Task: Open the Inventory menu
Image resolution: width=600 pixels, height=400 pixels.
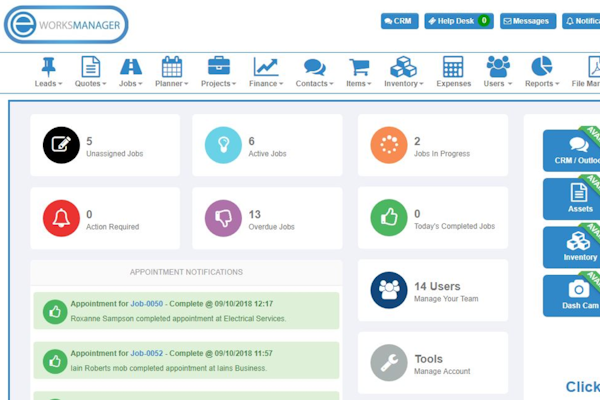Action: [x=403, y=72]
